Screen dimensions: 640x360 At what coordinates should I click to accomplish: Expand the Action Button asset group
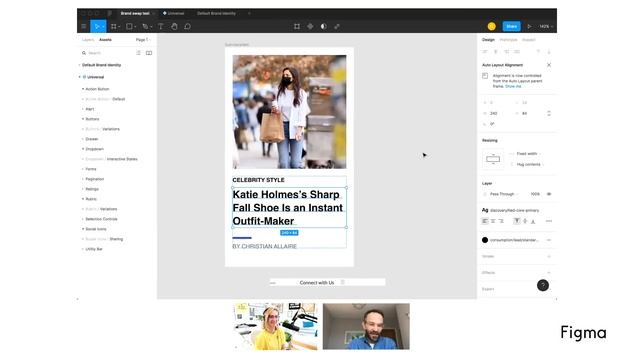83,89
